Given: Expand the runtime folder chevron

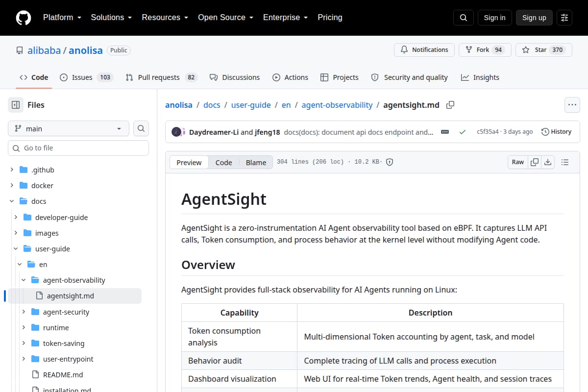Looking at the screenshot, I should 24,328.
